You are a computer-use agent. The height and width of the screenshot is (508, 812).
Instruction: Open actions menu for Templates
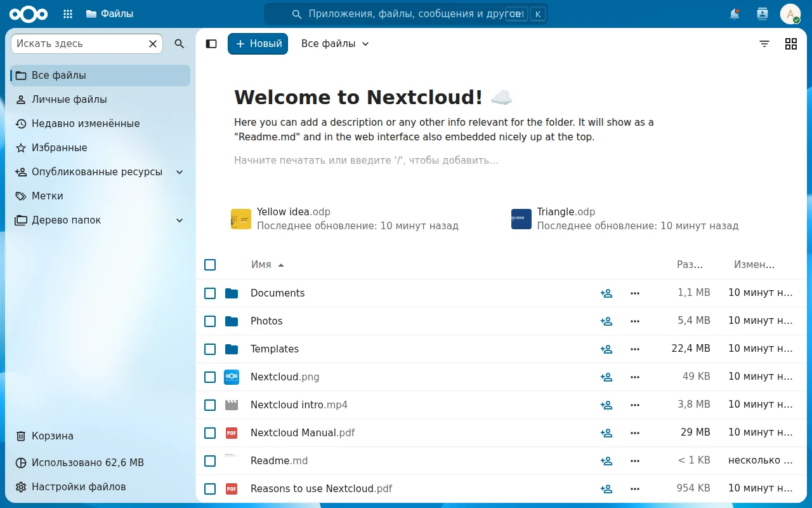coord(635,349)
